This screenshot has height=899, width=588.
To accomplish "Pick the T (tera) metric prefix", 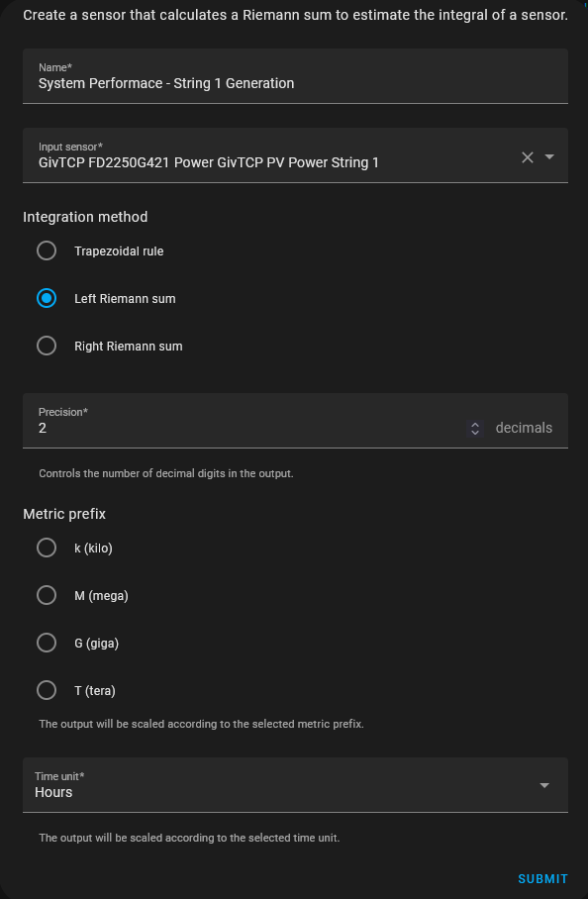I will [47, 690].
